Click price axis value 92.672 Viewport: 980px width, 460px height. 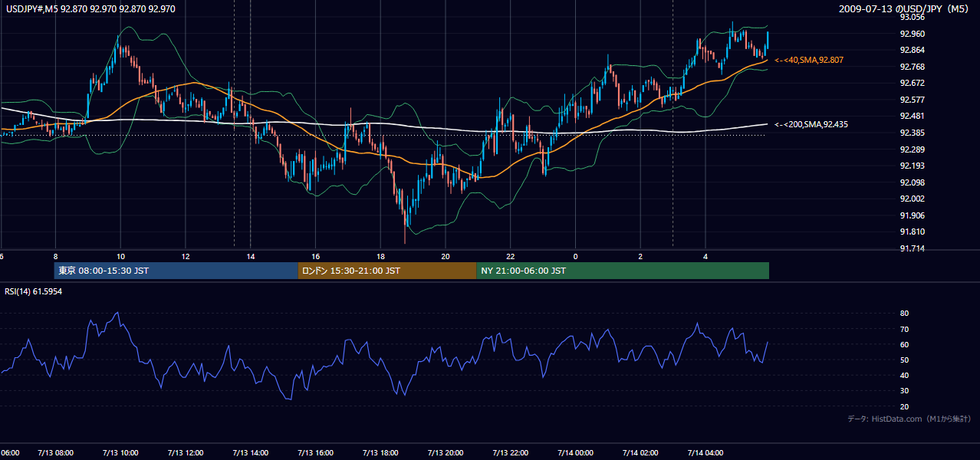point(912,83)
